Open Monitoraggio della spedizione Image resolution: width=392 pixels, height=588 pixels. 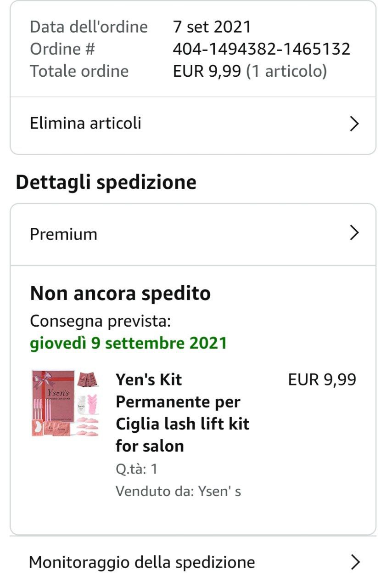142,562
